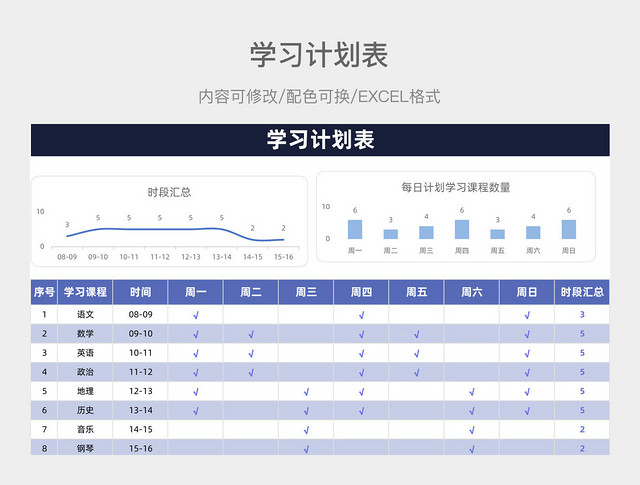Select the 周二 table column header

(251, 292)
